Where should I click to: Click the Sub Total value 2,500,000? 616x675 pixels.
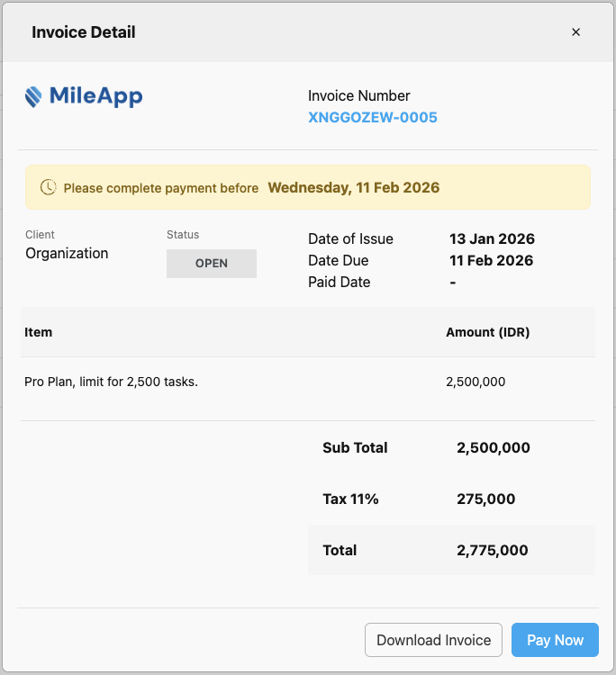(x=494, y=447)
